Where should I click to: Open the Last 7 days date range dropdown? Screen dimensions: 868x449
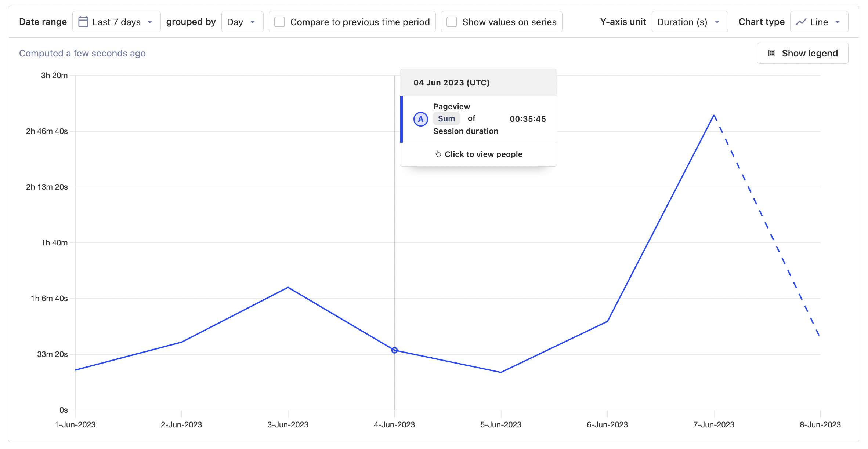click(x=116, y=22)
